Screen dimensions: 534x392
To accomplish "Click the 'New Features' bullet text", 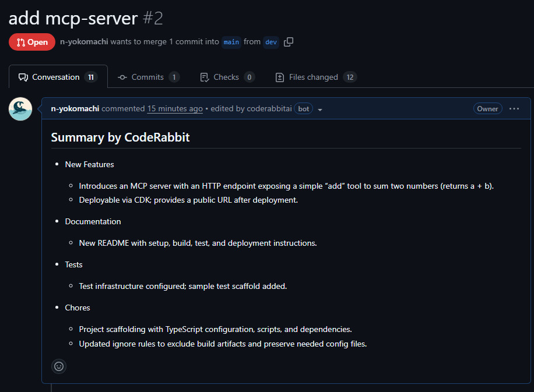I will click(x=90, y=164).
